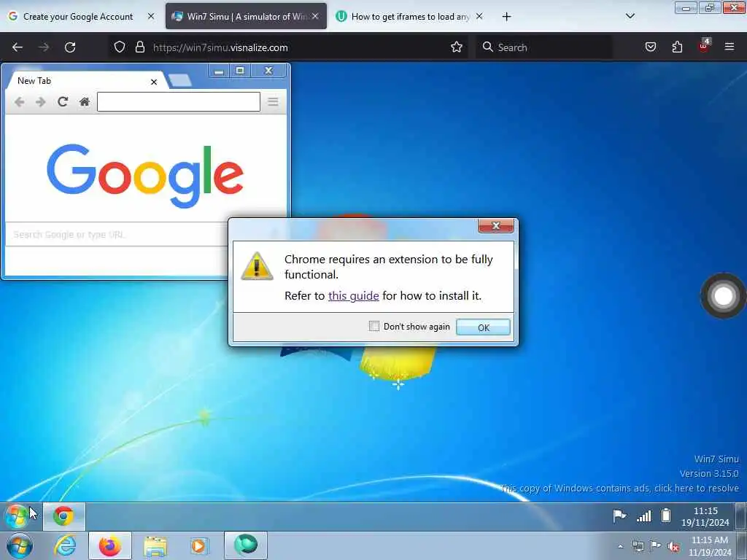Click the Firefox Search box

544,47
